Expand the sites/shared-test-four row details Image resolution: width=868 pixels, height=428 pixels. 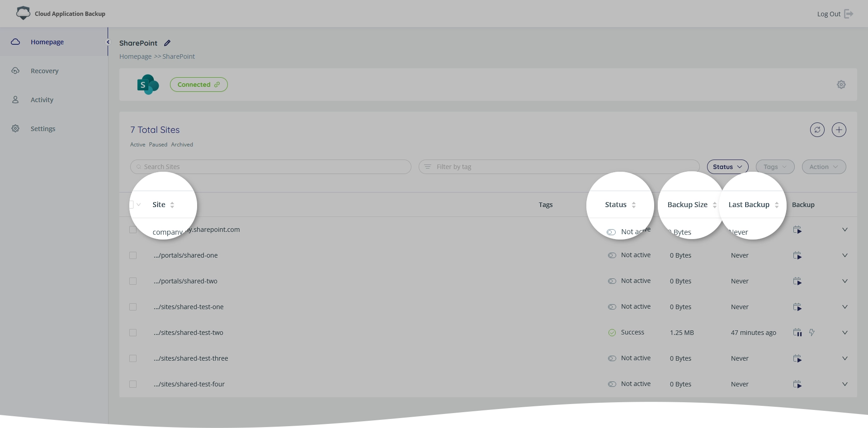pyautogui.click(x=844, y=384)
